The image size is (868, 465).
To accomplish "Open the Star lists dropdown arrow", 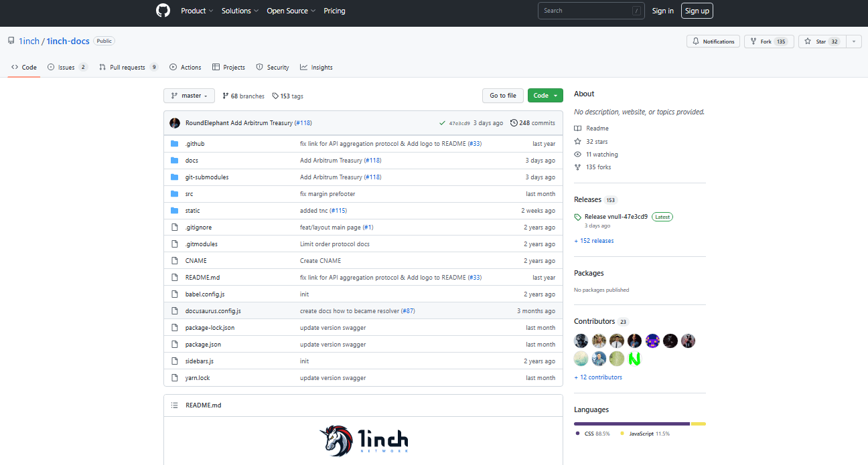I will point(854,41).
